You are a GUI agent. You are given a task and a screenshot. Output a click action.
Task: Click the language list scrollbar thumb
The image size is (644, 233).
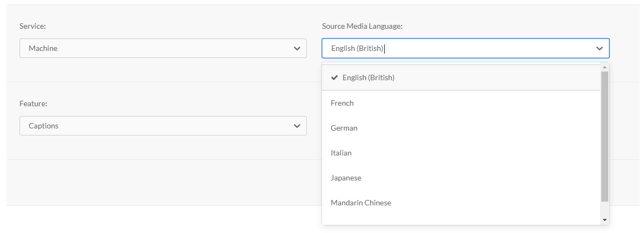pos(604,135)
